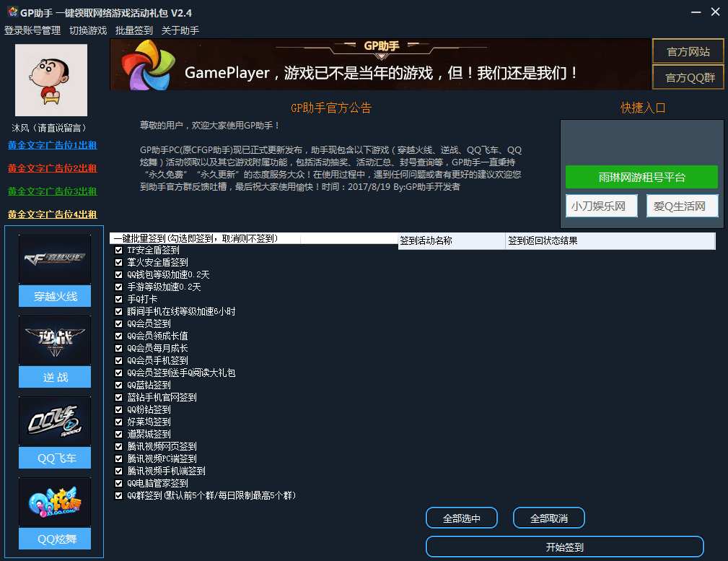The height and width of the screenshot is (561, 728).
Task: Click 全部选中 button
Action: (462, 518)
